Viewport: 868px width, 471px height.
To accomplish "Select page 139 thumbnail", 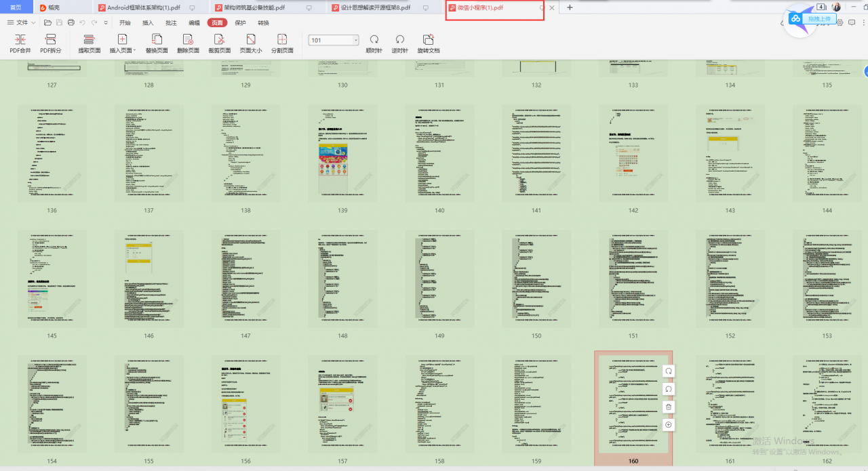I will (342, 153).
